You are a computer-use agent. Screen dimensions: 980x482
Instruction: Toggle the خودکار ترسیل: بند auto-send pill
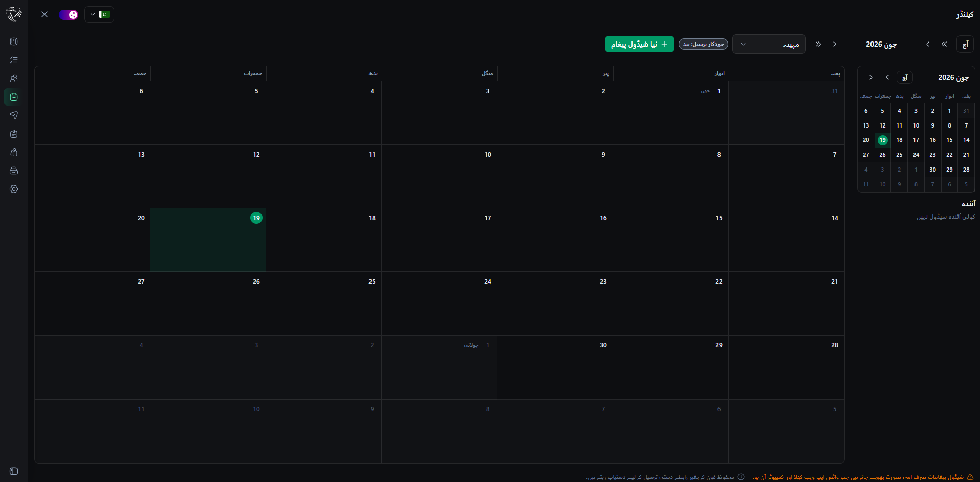pyautogui.click(x=703, y=44)
